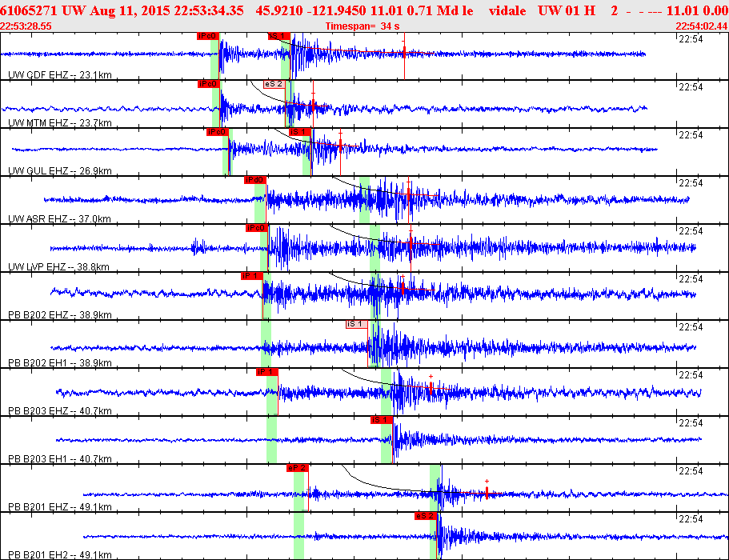This screenshot has height=560, width=729.
Task: Click the '22:54' tick label on the CDF trace
Action: coord(691,39)
